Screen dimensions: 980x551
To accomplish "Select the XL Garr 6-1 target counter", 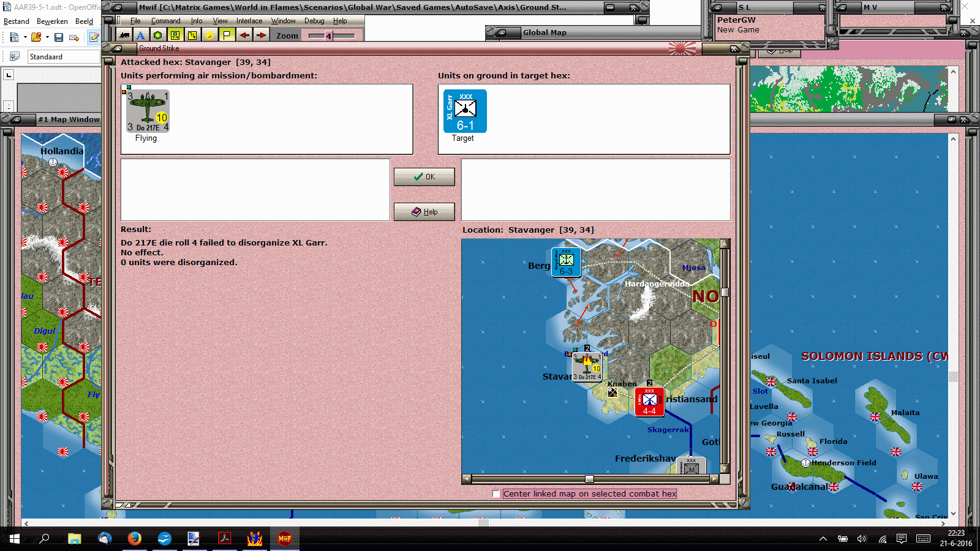I will [465, 111].
